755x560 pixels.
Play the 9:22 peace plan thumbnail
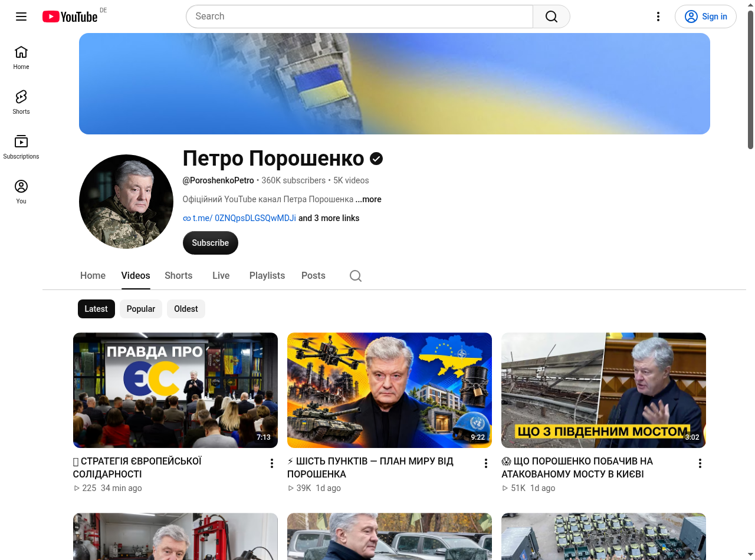coord(389,390)
